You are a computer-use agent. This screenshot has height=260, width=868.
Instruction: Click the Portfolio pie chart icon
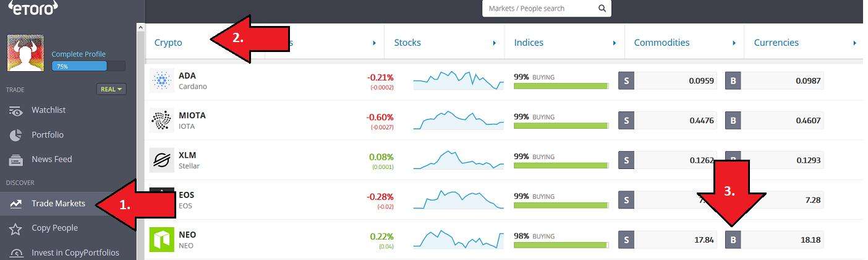[15, 135]
